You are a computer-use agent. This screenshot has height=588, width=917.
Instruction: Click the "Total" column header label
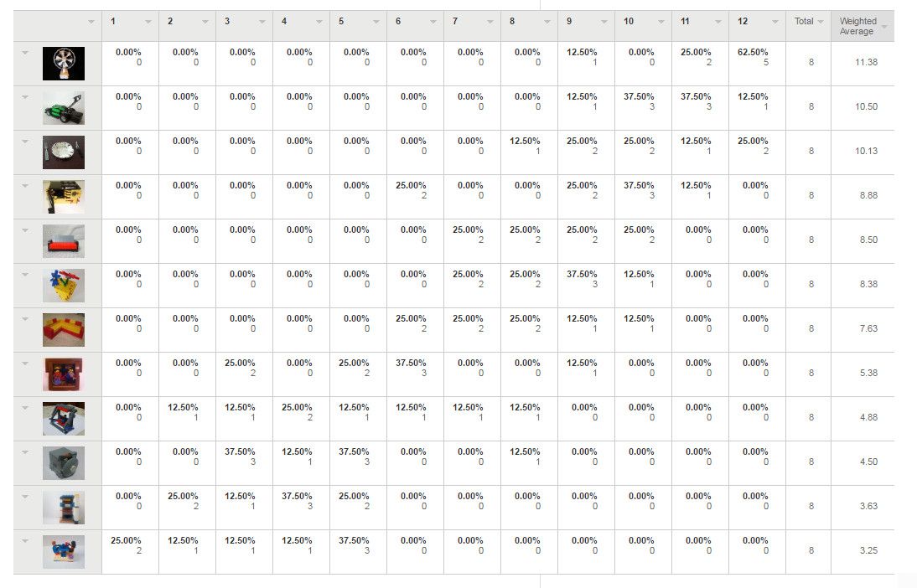click(x=804, y=22)
